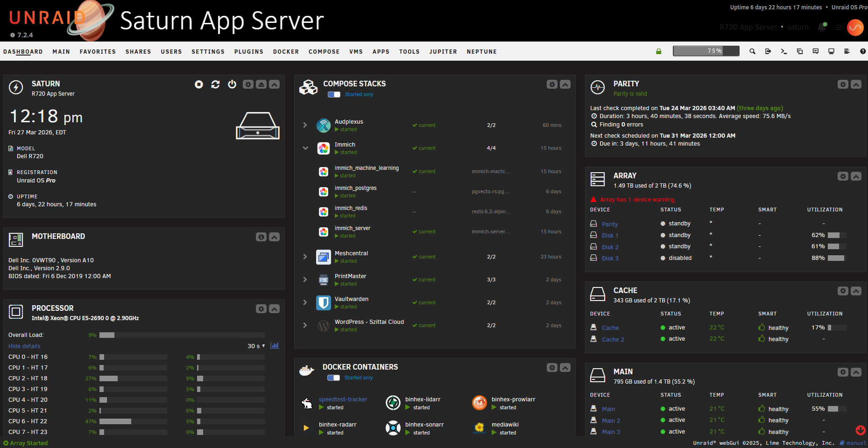Open the 30 s interval dropdown
Image resolution: width=868 pixels, height=448 pixels.
[256, 346]
